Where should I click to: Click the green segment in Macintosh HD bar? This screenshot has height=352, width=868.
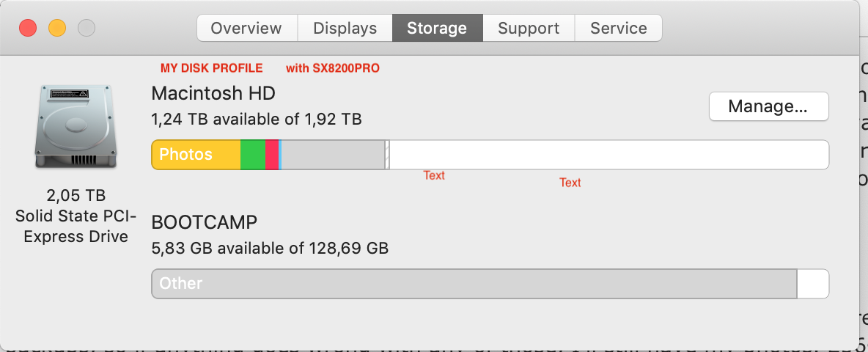coord(253,155)
